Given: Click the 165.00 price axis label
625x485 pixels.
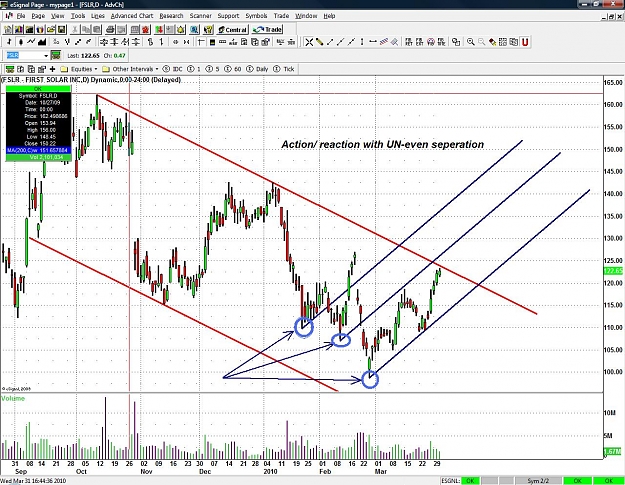Looking at the screenshot, I should coord(613,82).
